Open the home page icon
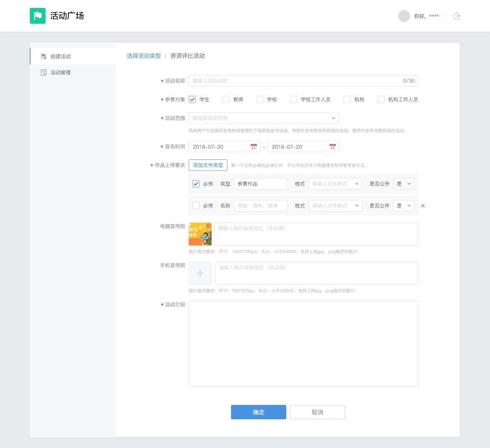This screenshot has width=490, height=448. pos(457,16)
